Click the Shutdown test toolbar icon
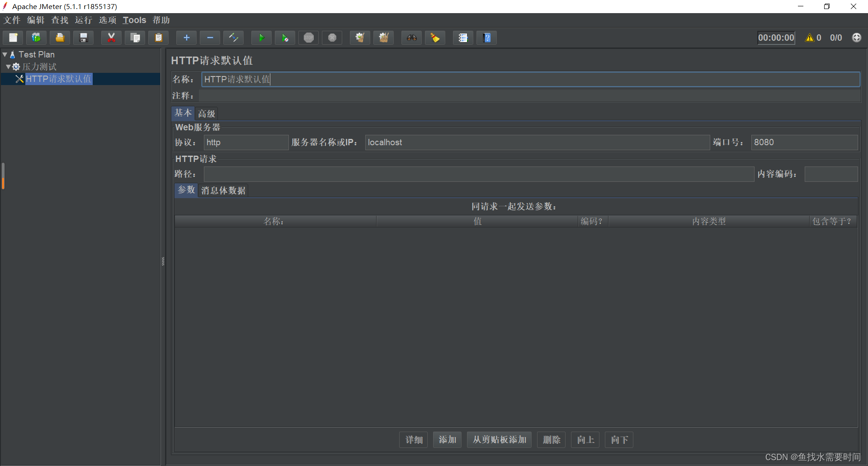868x466 pixels. pos(332,38)
